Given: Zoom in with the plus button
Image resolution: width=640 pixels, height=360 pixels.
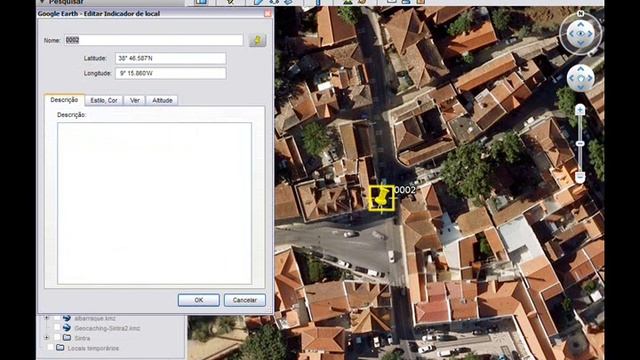Looking at the screenshot, I should tap(580, 109).
